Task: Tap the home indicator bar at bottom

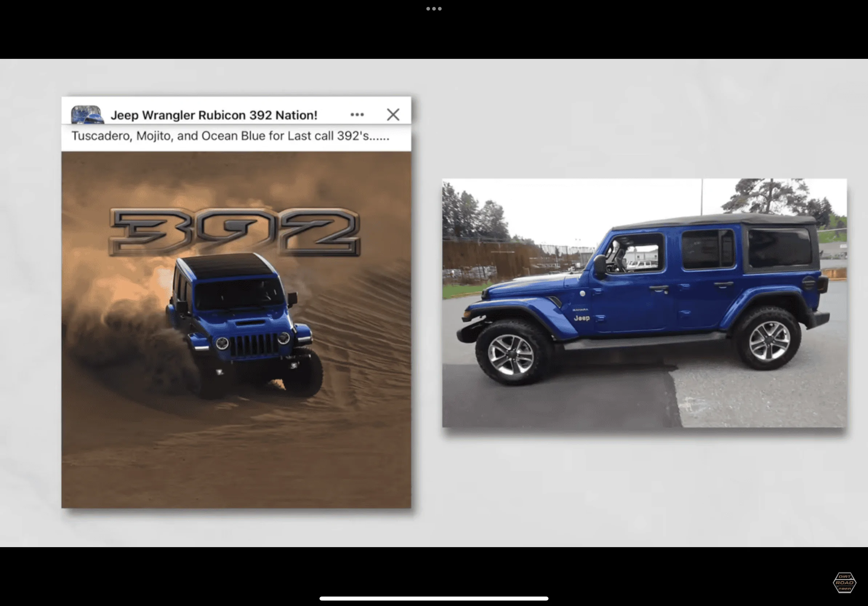Action: pyautogui.click(x=434, y=598)
